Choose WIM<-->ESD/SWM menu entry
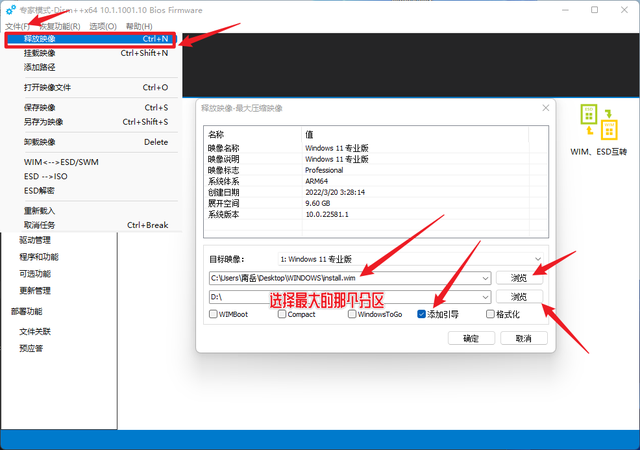Image resolution: width=640 pixels, height=450 pixels. click(91, 162)
